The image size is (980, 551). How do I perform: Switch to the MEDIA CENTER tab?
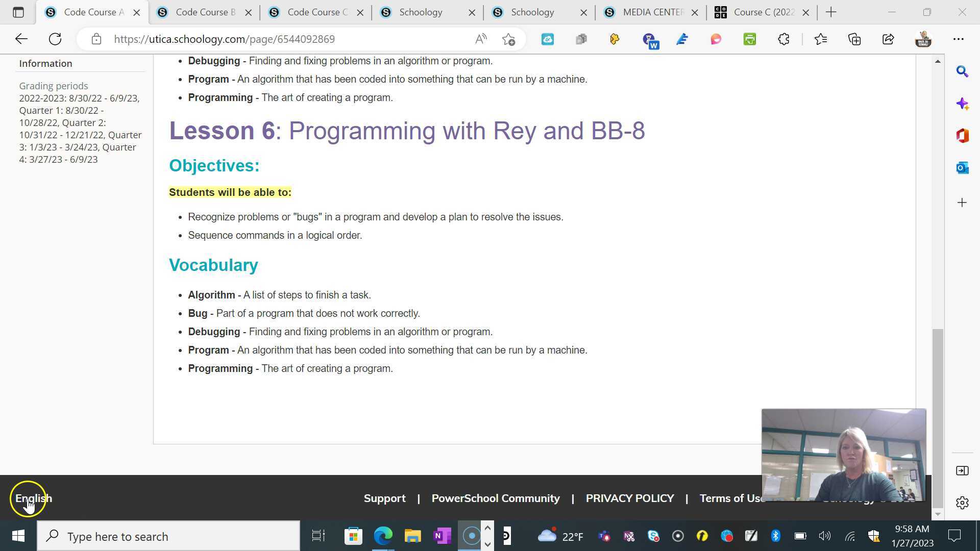[x=652, y=12]
